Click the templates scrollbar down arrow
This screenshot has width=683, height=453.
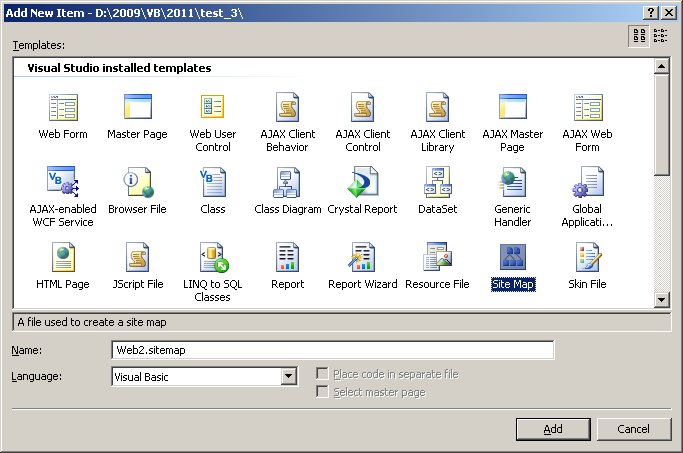pyautogui.click(x=662, y=299)
